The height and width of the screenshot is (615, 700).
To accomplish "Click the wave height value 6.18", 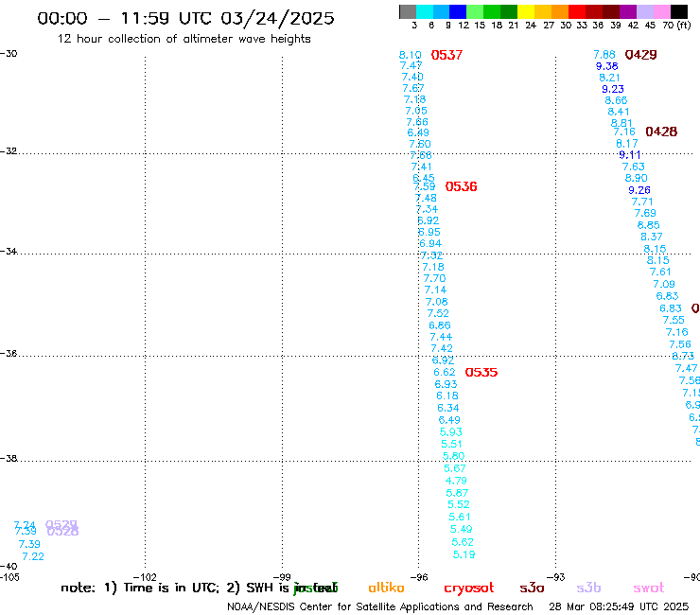I will point(447,395).
